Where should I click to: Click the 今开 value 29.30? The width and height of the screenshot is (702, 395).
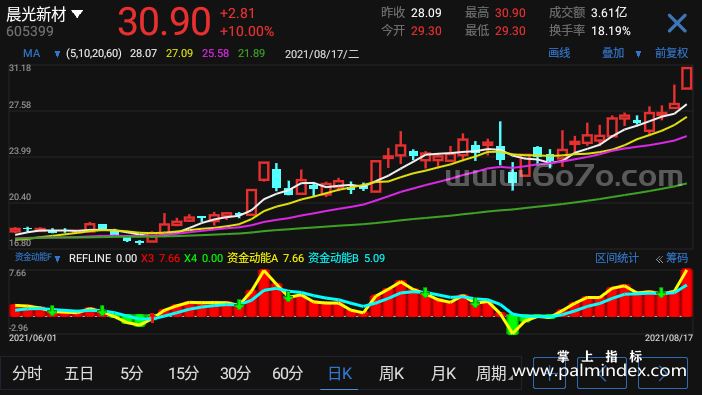426,31
